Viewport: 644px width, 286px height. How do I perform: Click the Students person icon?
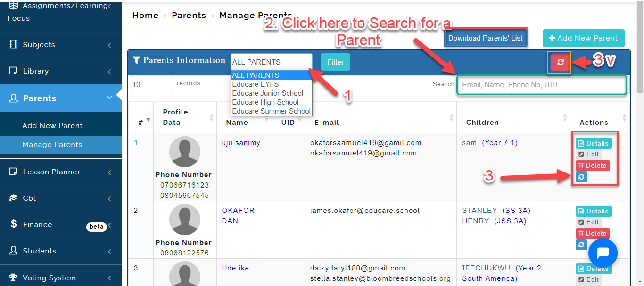14,251
